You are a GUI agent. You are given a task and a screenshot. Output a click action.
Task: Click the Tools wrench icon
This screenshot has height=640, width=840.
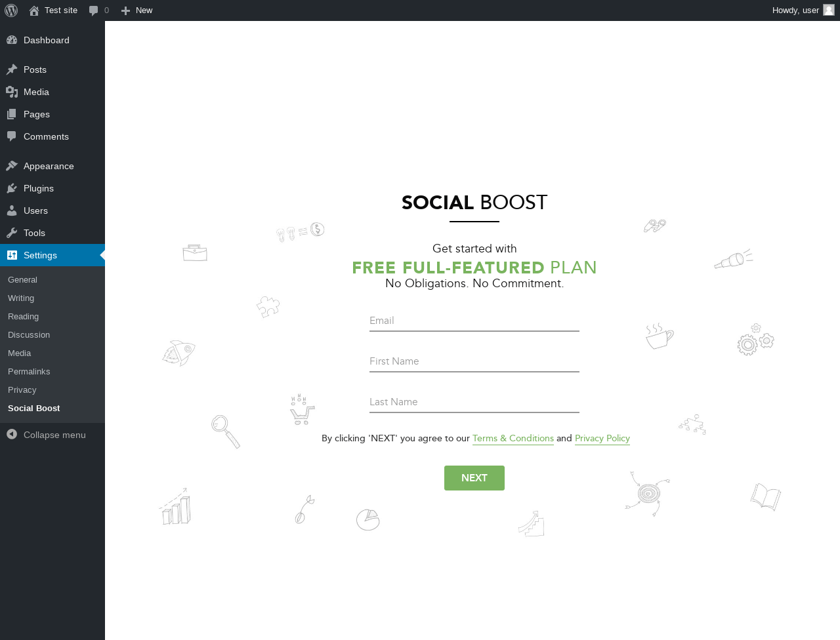[12, 233]
